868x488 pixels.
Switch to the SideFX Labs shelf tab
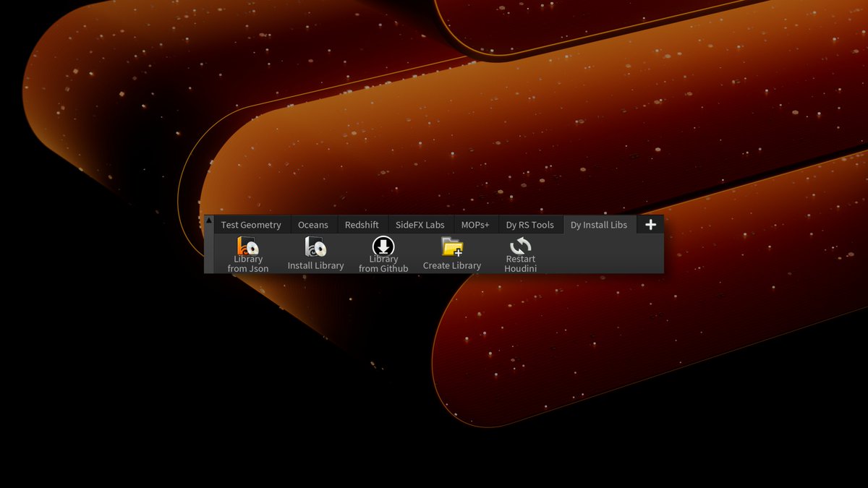tap(421, 224)
